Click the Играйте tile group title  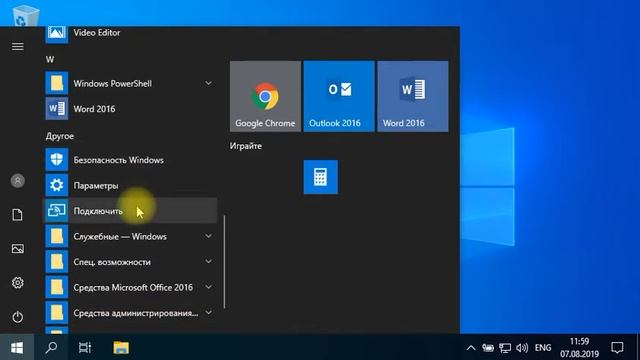[246, 146]
